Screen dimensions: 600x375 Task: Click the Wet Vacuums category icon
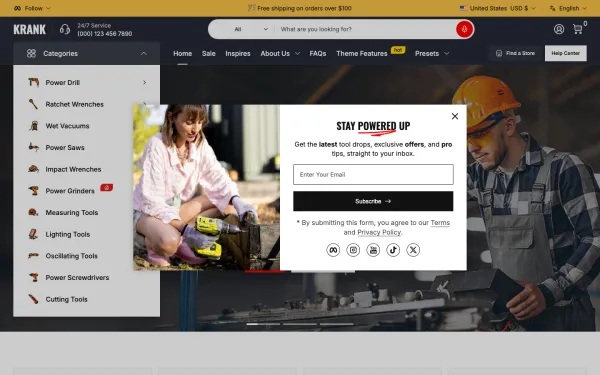34,126
